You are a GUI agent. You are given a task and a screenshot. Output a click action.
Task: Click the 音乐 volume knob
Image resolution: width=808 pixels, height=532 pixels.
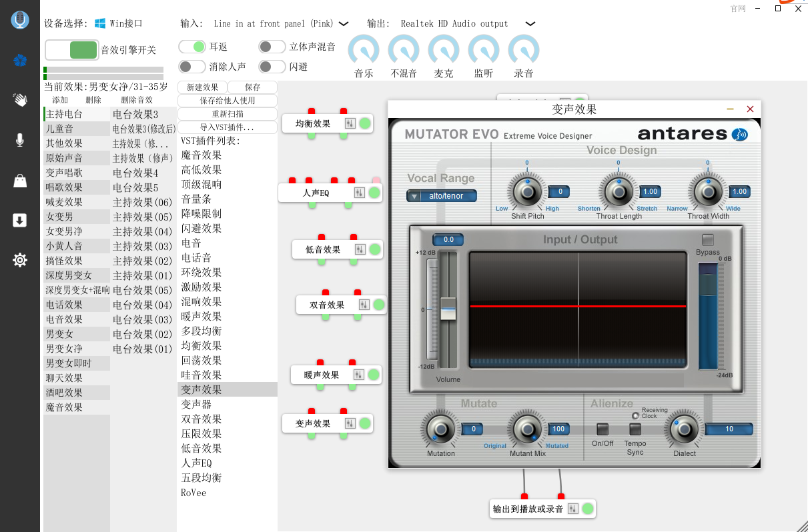coord(364,50)
